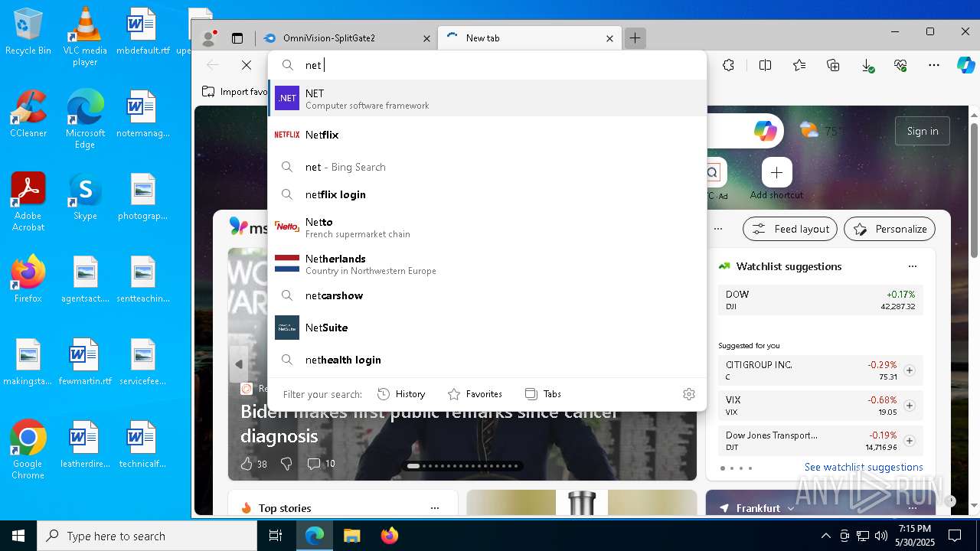Add CITIGROUP INC. to watchlist

click(910, 370)
